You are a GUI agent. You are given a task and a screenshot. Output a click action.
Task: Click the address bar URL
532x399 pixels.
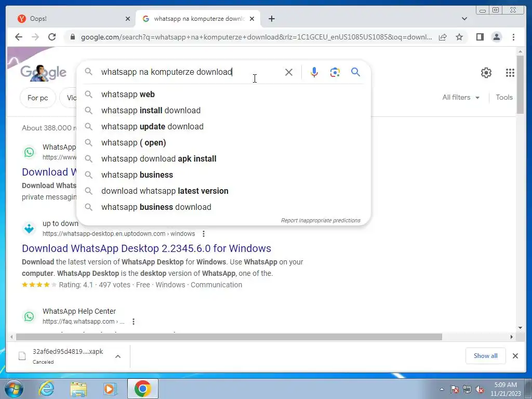[256, 37]
